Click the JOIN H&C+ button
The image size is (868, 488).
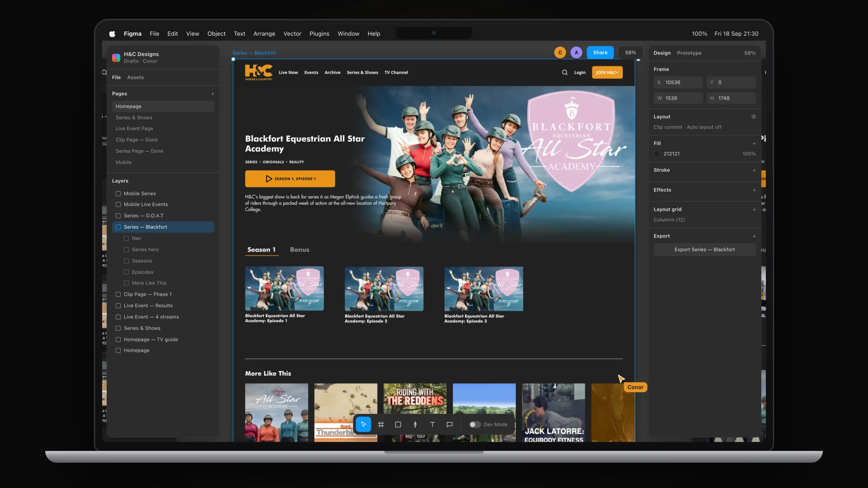click(x=607, y=72)
